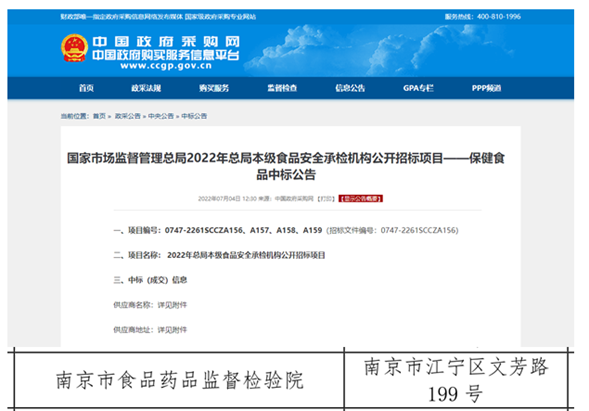Click the national emblem logo icon
The image size is (589, 411).
74,48
